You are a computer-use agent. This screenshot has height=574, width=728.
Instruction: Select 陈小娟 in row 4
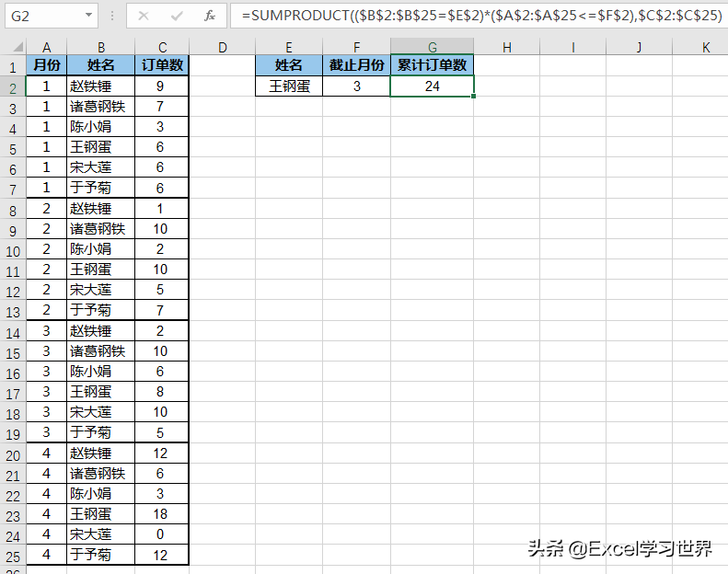(100, 127)
